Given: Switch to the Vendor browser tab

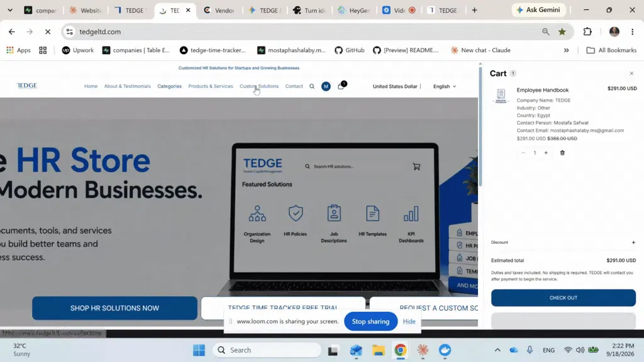Looking at the screenshot, I should [x=219, y=10].
